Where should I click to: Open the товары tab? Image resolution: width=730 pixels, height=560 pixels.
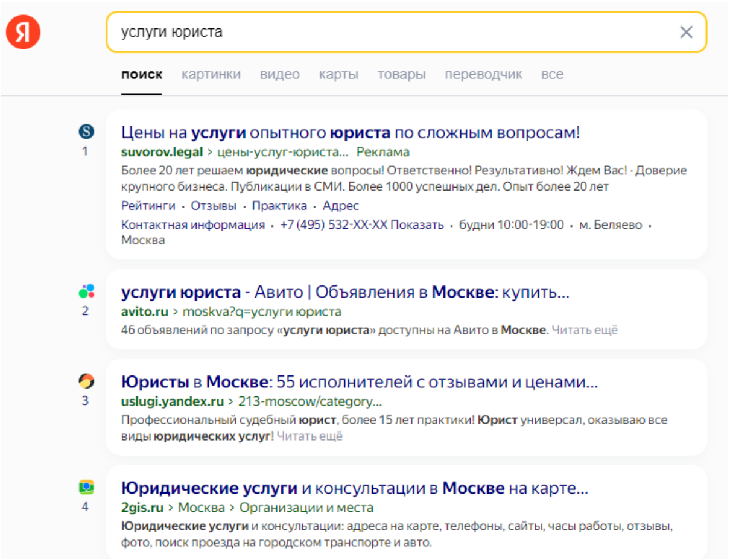pos(401,75)
